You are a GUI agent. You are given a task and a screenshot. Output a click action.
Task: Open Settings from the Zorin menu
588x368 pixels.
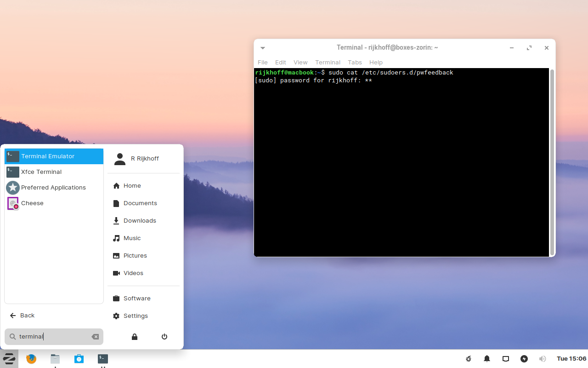pyautogui.click(x=143, y=316)
